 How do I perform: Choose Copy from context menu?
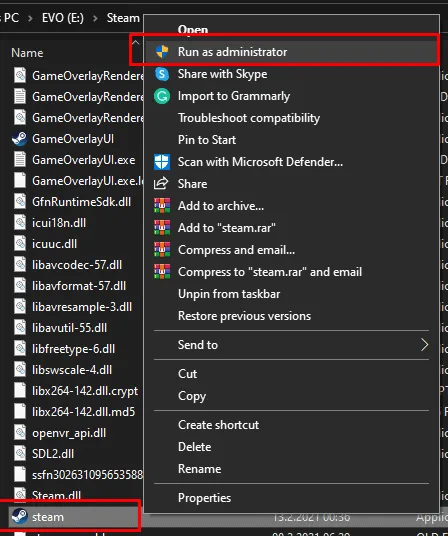292,396
